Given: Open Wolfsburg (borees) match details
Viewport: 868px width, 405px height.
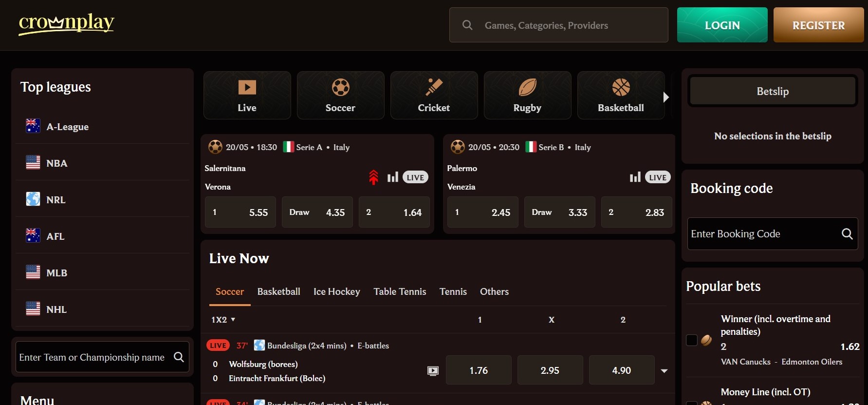Looking at the screenshot, I should coord(263,364).
